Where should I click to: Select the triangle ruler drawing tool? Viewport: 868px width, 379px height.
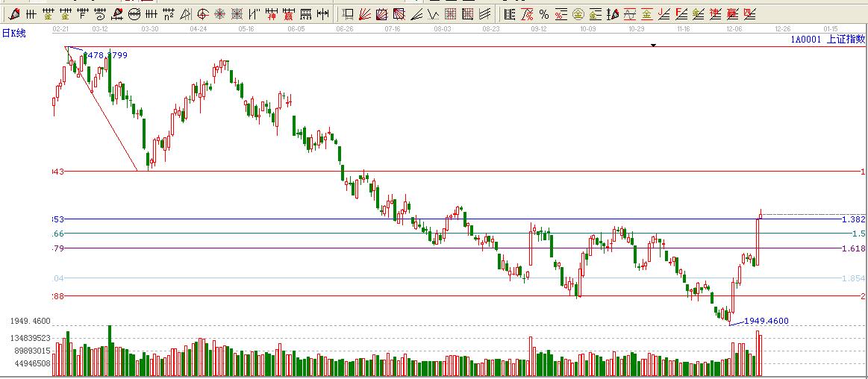point(186,13)
